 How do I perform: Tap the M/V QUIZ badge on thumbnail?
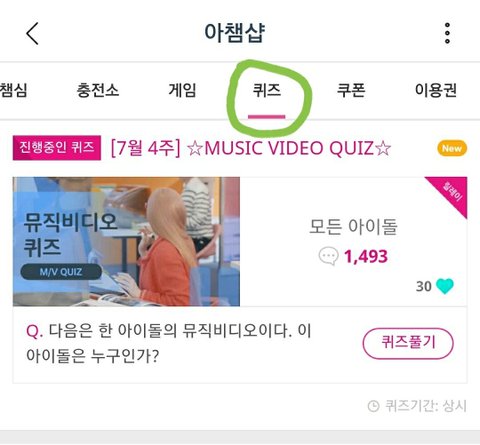(61, 272)
